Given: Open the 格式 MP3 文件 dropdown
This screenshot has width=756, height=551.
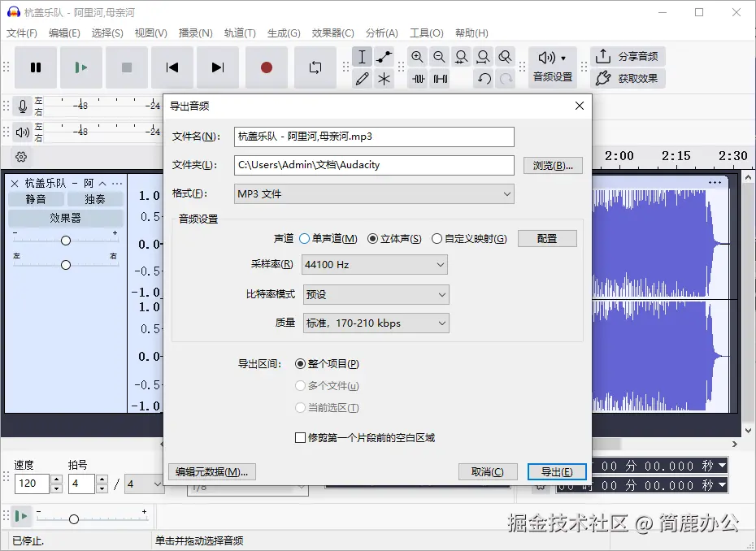Looking at the screenshot, I should (x=373, y=194).
